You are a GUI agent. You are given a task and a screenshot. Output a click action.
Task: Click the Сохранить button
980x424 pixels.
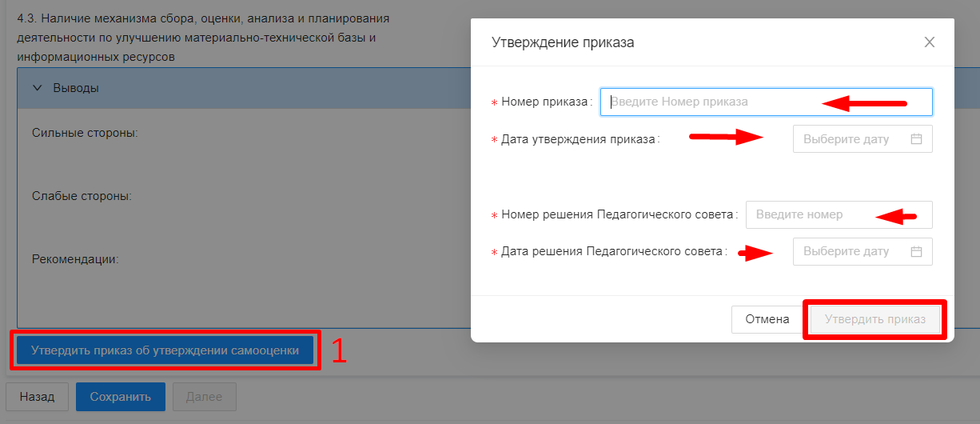point(121,396)
